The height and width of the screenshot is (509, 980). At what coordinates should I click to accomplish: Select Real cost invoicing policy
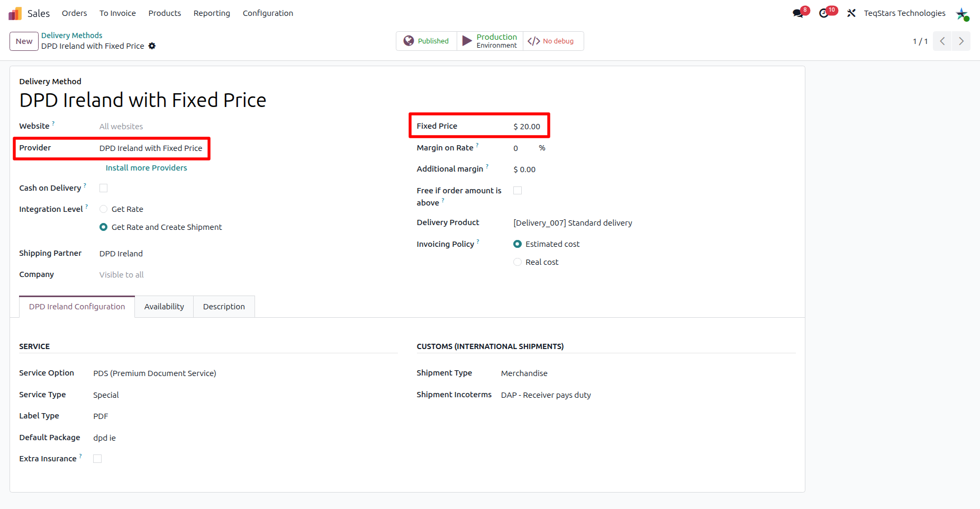518,262
